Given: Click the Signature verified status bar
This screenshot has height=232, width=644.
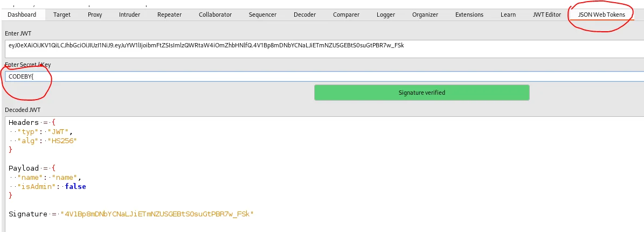Looking at the screenshot, I should [x=422, y=93].
